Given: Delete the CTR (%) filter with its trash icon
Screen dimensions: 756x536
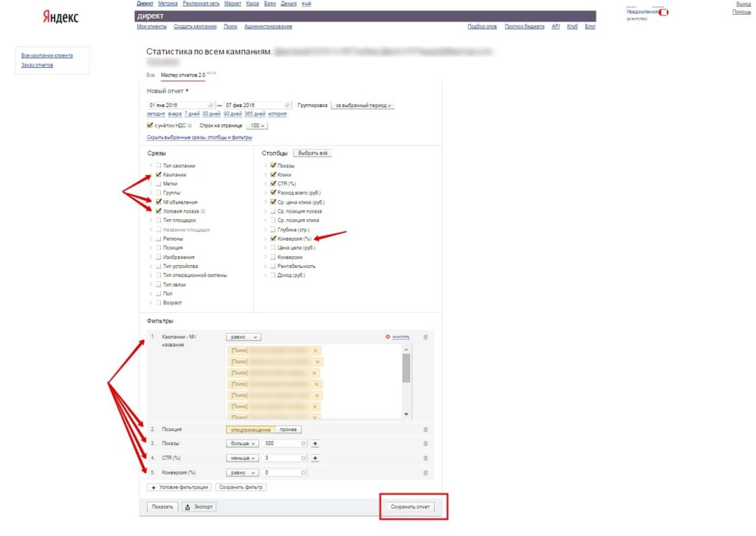Looking at the screenshot, I should [x=425, y=458].
